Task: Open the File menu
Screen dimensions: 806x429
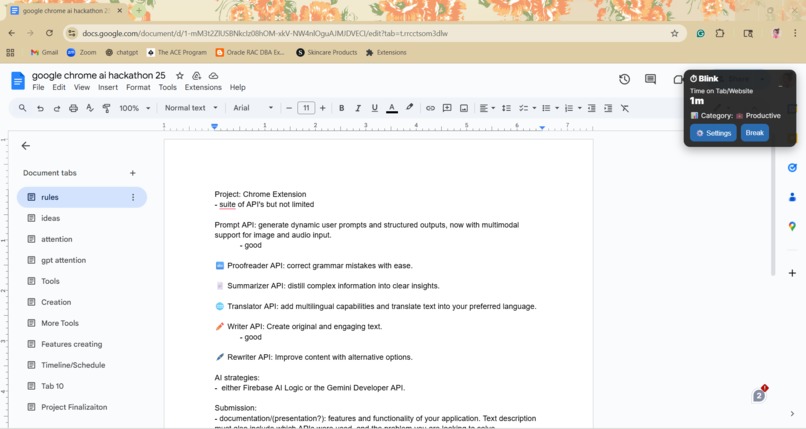Action: click(38, 87)
